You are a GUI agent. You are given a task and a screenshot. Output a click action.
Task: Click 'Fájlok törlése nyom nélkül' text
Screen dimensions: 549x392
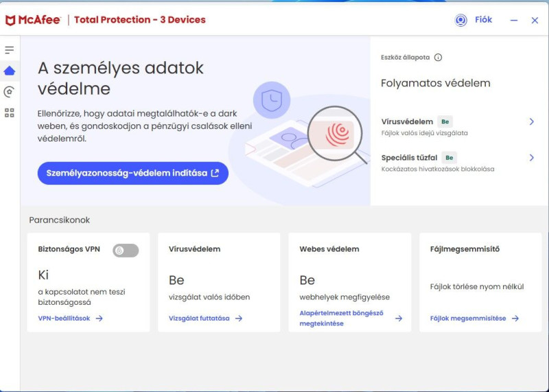tap(477, 286)
